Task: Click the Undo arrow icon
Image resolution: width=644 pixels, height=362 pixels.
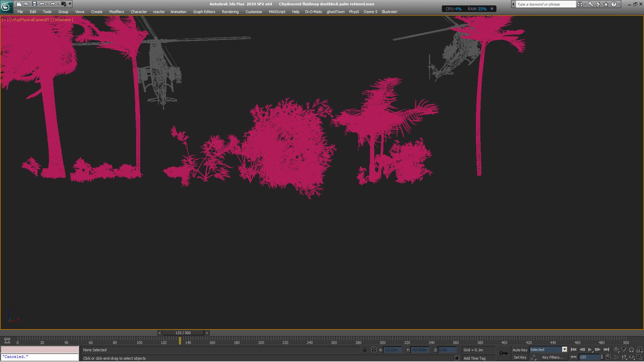Action: [x=42, y=4]
